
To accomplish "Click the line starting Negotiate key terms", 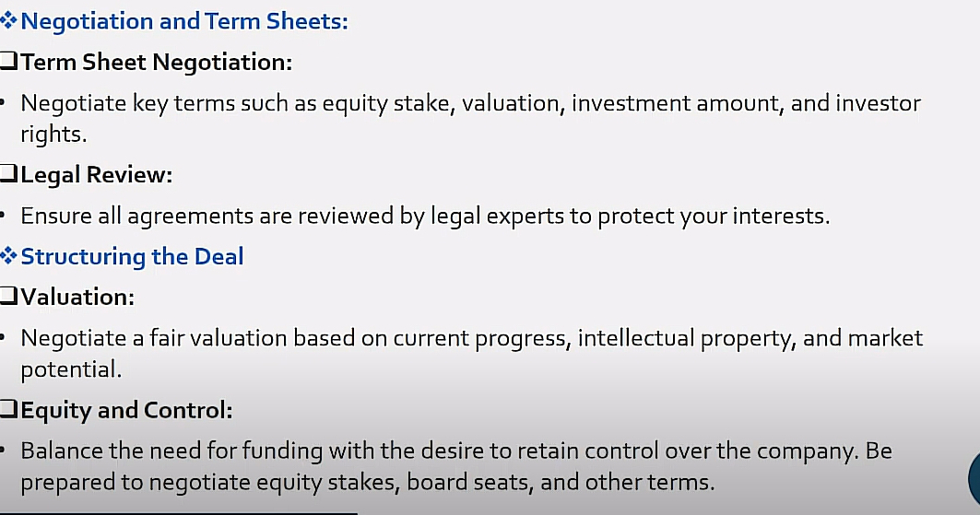I will pos(470,103).
